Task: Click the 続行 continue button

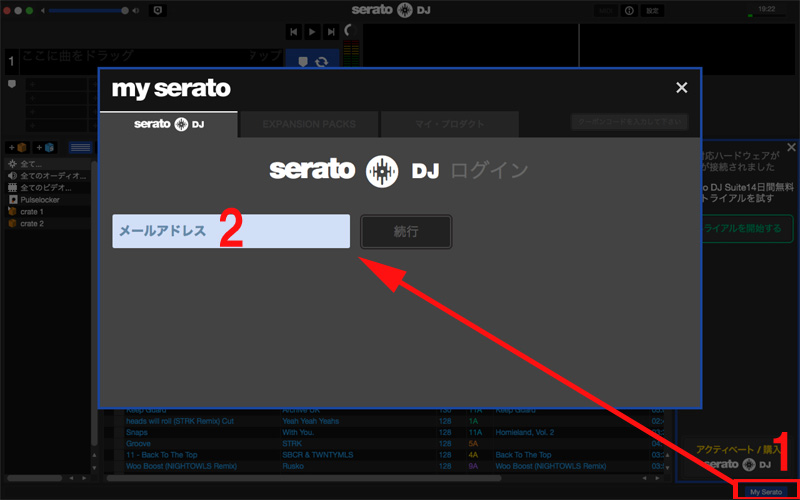Action: [406, 231]
